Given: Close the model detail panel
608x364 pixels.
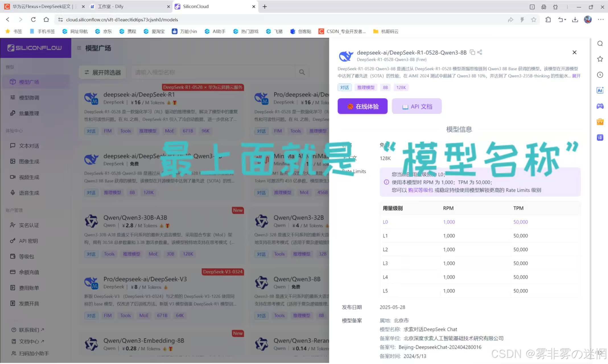Looking at the screenshot, I should tap(574, 52).
